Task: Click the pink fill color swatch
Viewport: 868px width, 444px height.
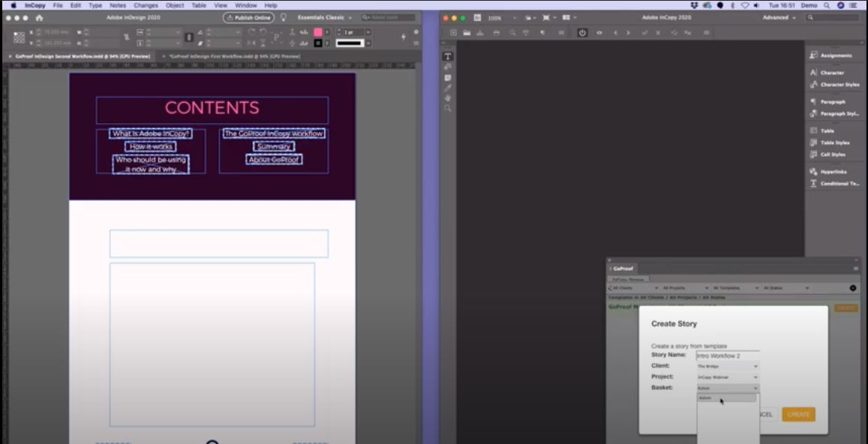Action: [x=318, y=32]
